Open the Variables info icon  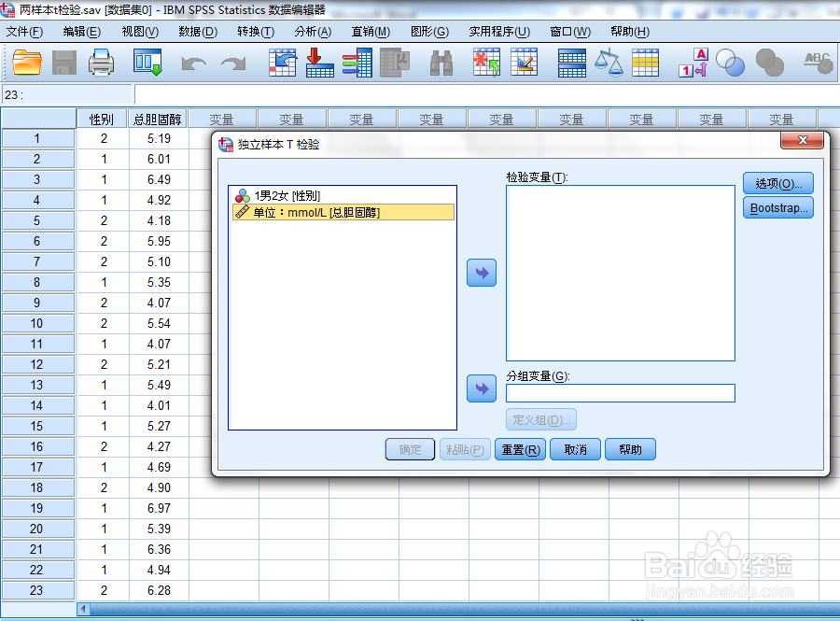tap(357, 63)
